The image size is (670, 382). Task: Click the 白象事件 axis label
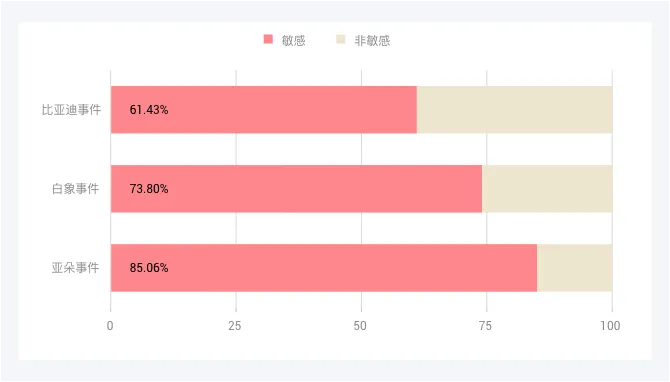click(x=76, y=189)
